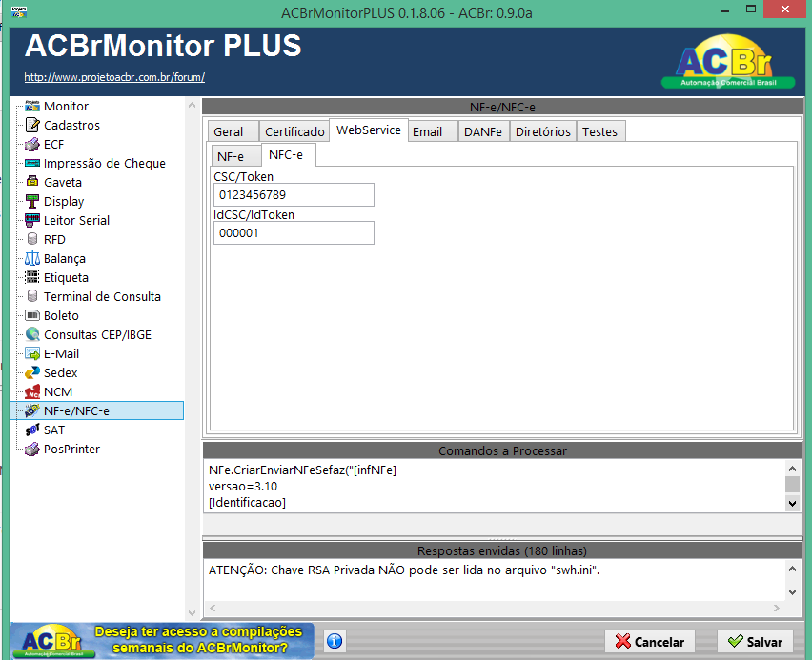The image size is (812, 660).
Task: Click the blue information icon button
Action: point(335,641)
